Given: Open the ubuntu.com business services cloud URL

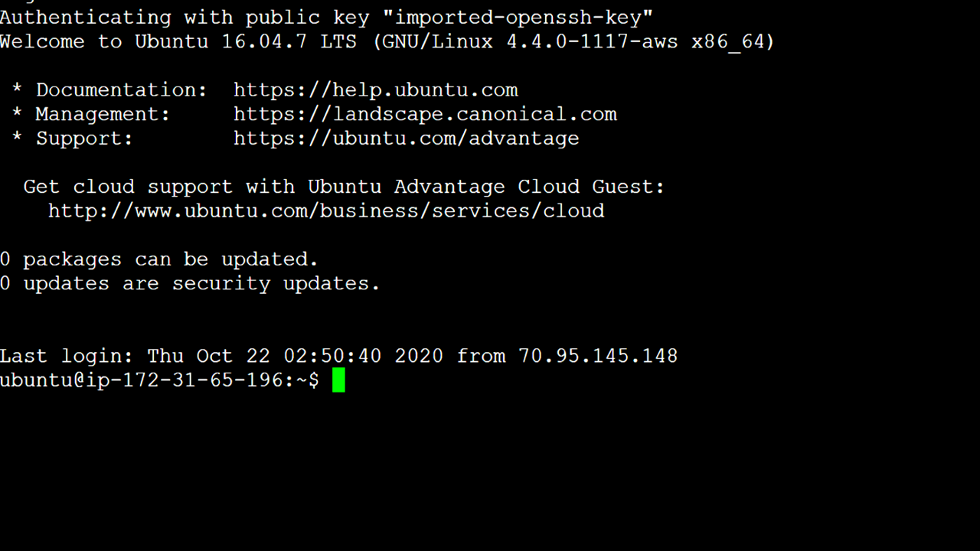Looking at the screenshot, I should pos(326,210).
